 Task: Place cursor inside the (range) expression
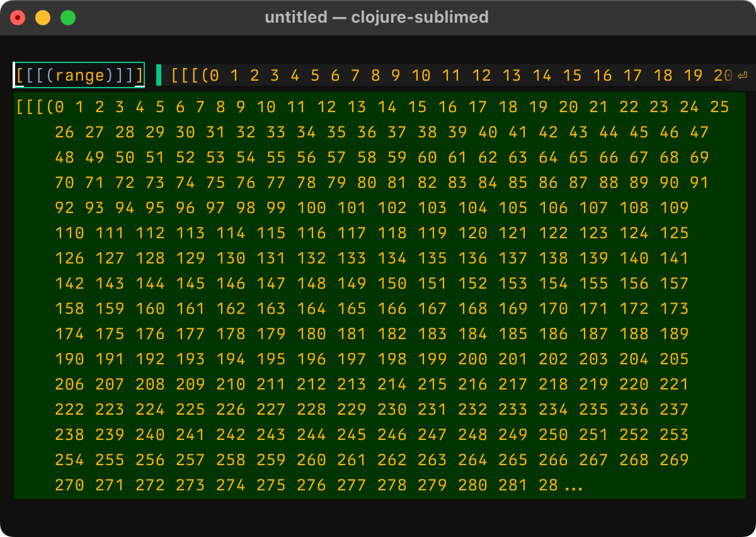[x=84, y=76]
